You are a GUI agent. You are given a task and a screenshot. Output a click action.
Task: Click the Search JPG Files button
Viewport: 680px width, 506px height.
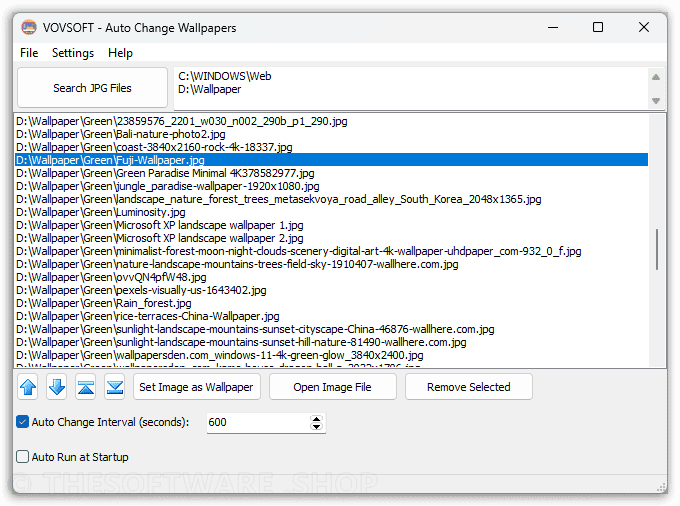(x=92, y=88)
